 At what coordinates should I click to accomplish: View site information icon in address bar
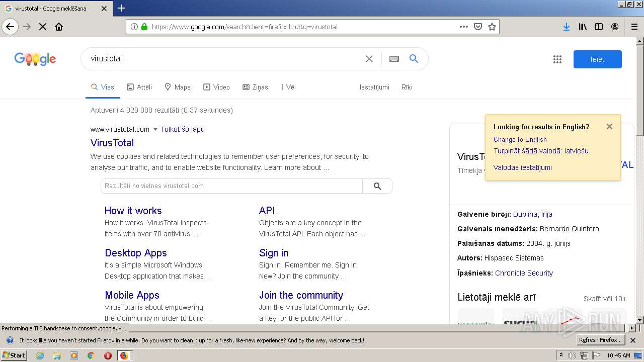tap(134, 27)
